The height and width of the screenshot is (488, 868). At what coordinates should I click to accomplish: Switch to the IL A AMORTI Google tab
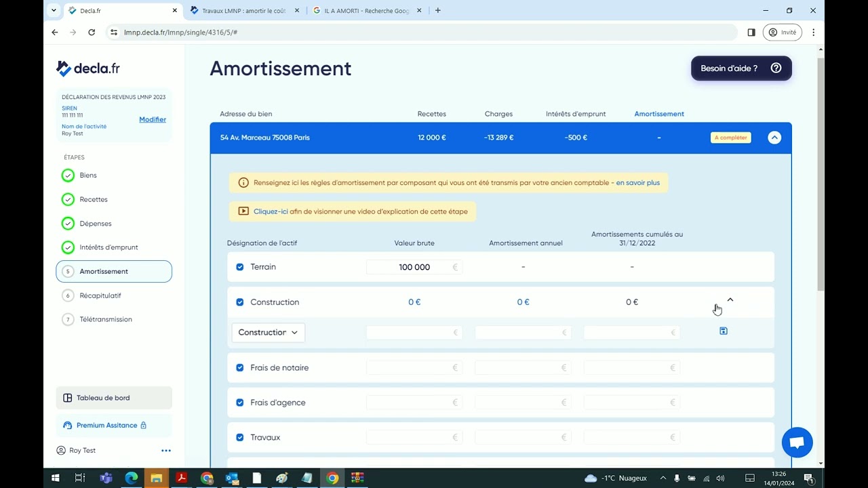366,10
